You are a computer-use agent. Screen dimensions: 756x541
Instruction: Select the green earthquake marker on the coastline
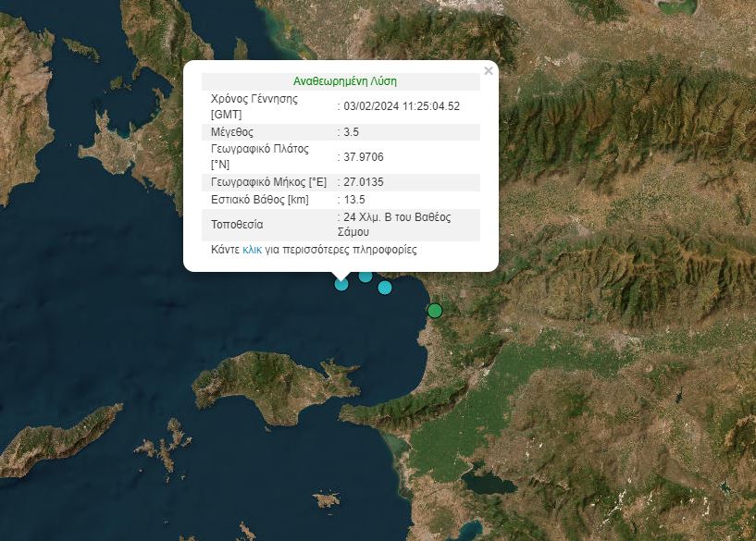coord(435,311)
